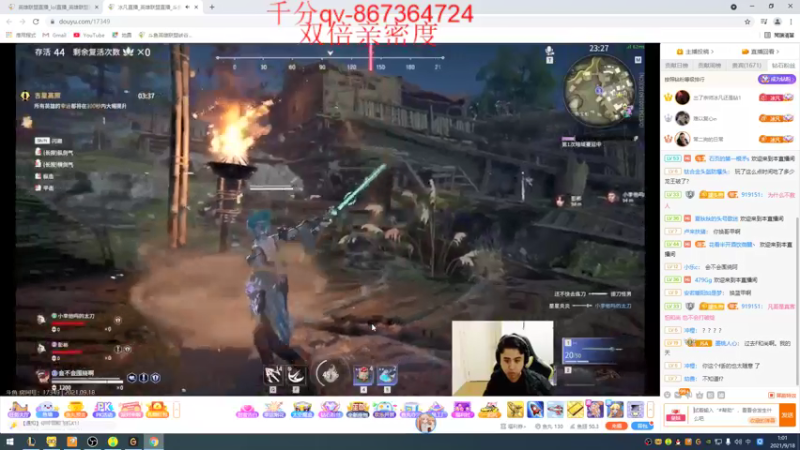Expand the gift list arrow

click(x=650, y=409)
